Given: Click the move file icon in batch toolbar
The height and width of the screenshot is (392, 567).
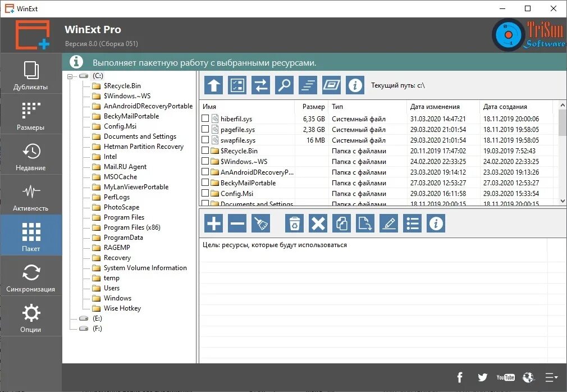Looking at the screenshot, I should tap(365, 223).
